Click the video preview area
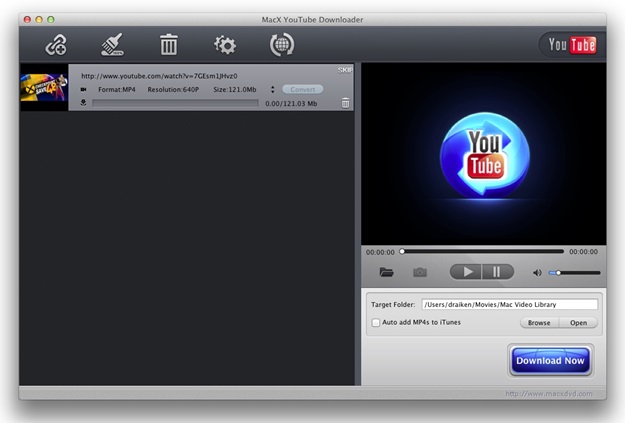This screenshot has height=423, width=625. pos(483,154)
